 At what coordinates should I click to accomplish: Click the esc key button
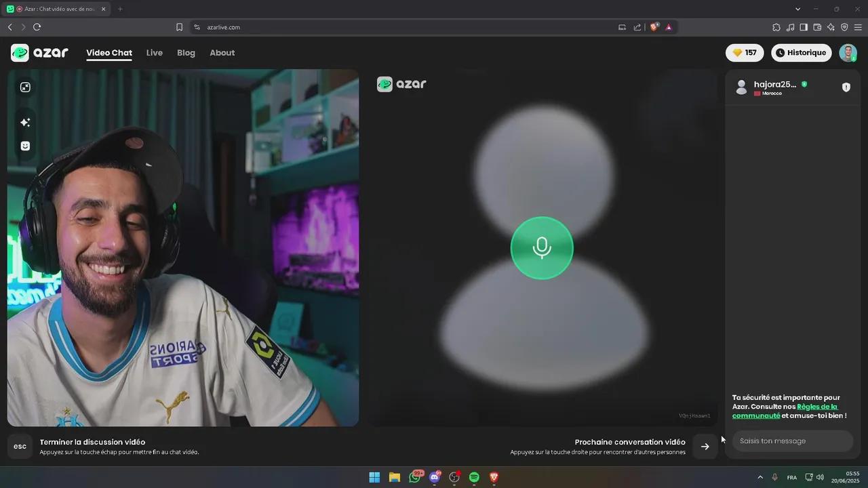click(x=20, y=446)
